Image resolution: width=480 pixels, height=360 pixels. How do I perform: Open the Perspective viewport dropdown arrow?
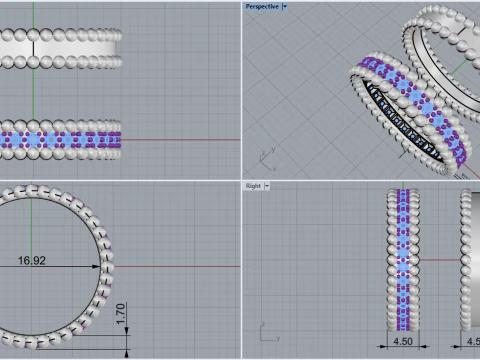(x=285, y=6)
